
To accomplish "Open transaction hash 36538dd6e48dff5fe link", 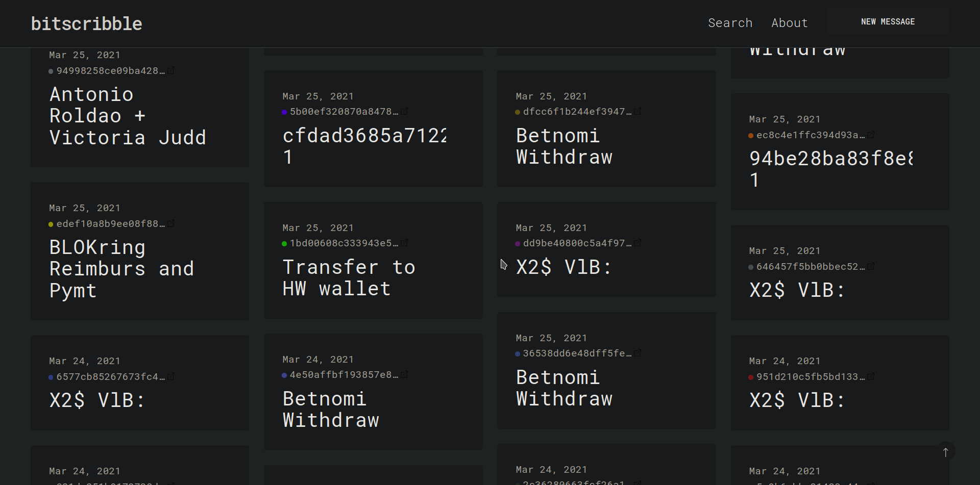I will click(577, 353).
